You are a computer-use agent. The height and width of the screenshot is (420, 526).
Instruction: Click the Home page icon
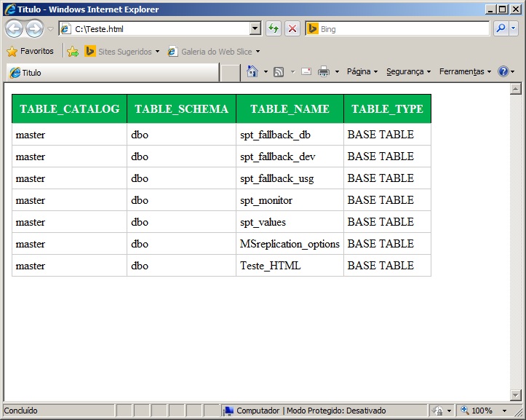[252, 71]
